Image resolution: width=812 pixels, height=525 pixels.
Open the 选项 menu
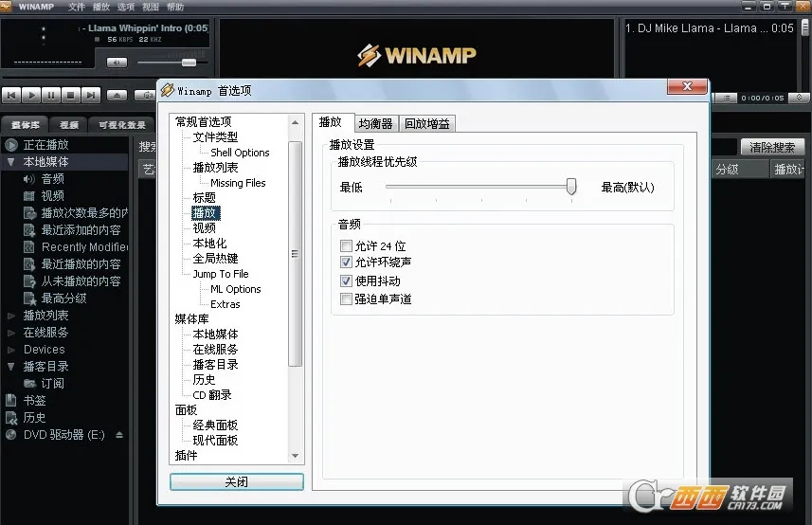coord(126,7)
